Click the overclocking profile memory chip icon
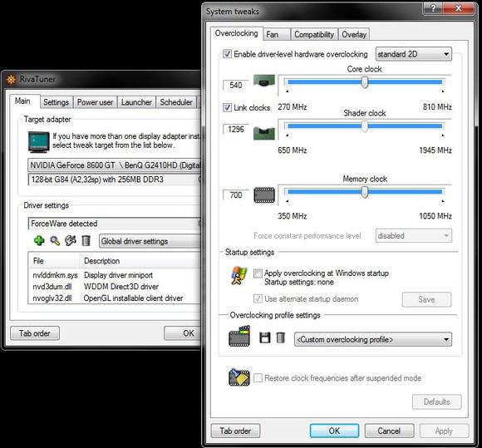The width and height of the screenshot is (482, 448). (239, 337)
